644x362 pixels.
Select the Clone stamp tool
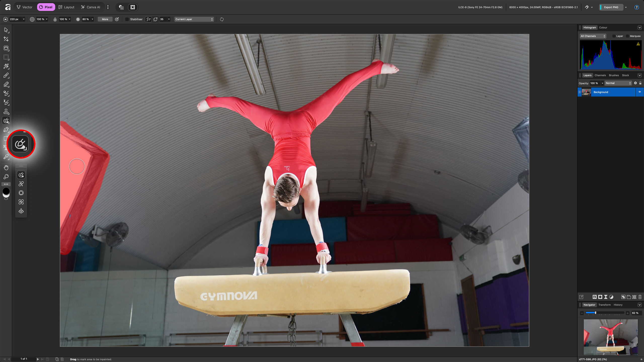click(x=6, y=112)
